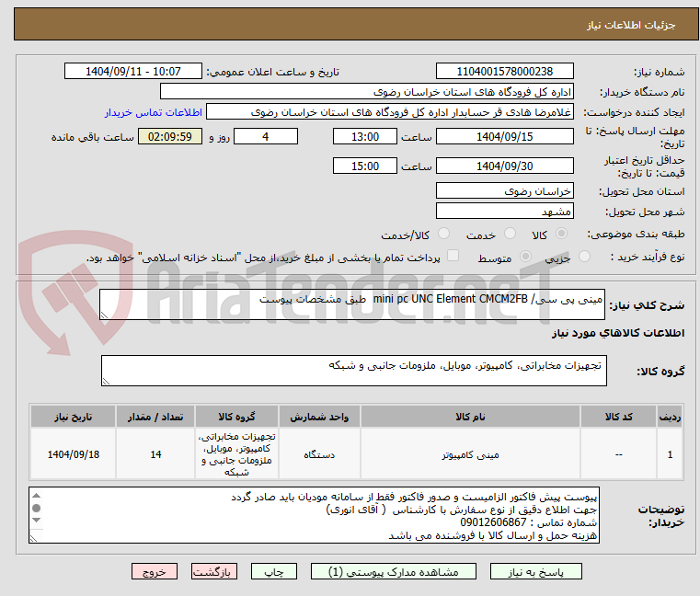700x596 pixels.
Task: Click the validity time field 15:00
Action: click(x=365, y=166)
